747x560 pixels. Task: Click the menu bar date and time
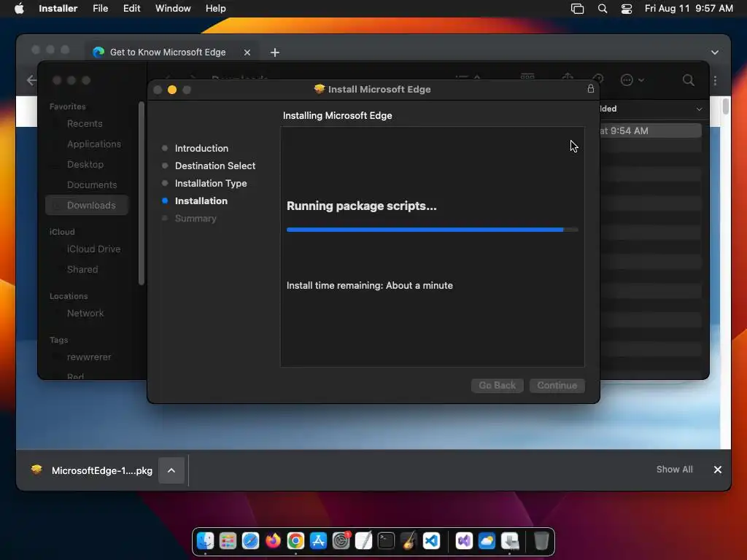[689, 9]
